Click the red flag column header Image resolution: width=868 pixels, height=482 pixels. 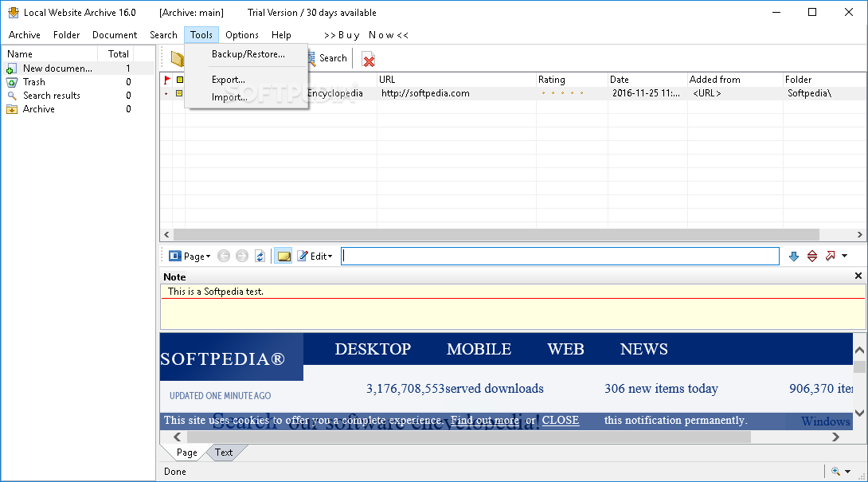[167, 80]
